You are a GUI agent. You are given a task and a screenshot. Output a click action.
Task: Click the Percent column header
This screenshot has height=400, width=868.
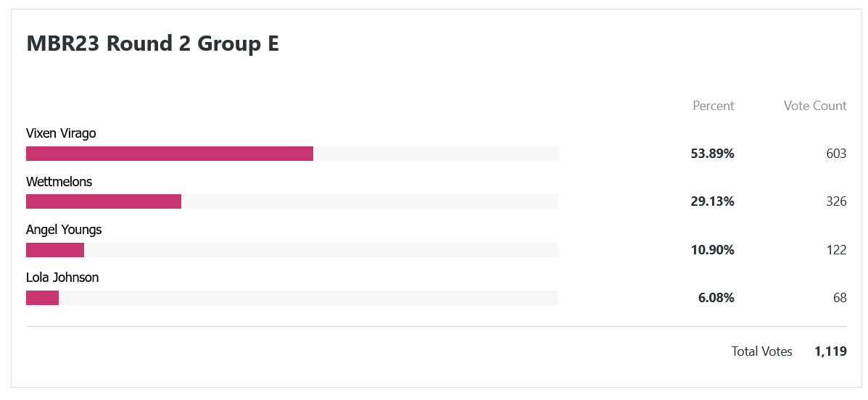714,106
